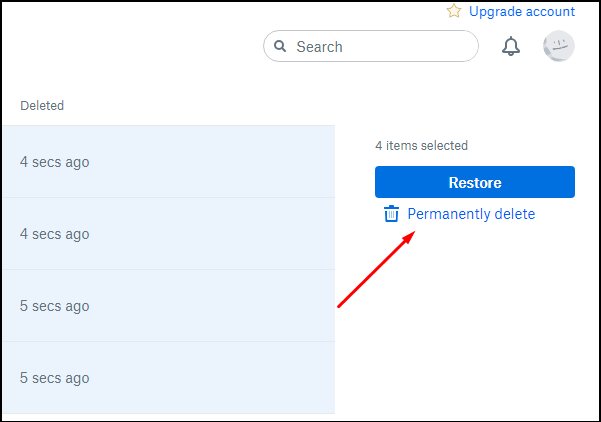The image size is (601, 422).
Task: Click the Permanently delete text link
Action: [x=471, y=214]
